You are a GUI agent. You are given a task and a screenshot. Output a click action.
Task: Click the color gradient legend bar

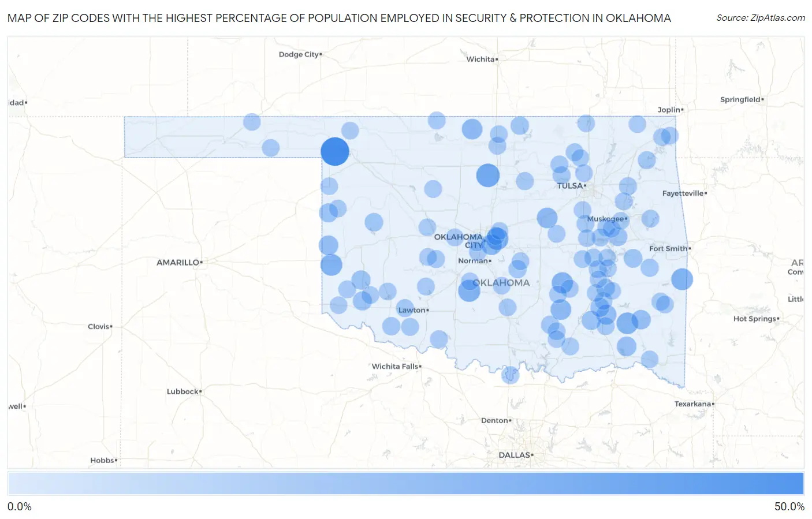point(405,483)
